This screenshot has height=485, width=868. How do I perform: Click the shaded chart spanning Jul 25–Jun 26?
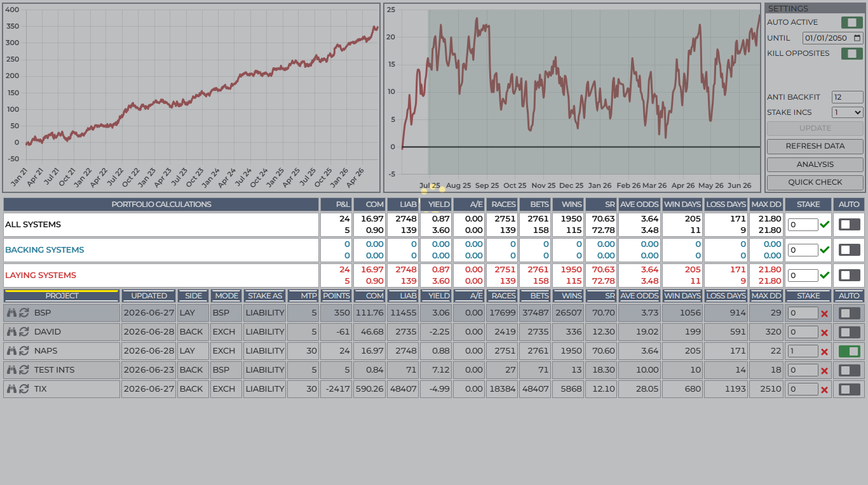(x=573, y=98)
